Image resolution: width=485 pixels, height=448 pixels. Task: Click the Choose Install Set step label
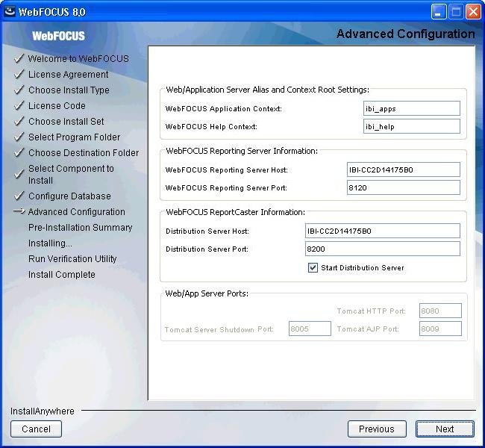pyautogui.click(x=66, y=122)
